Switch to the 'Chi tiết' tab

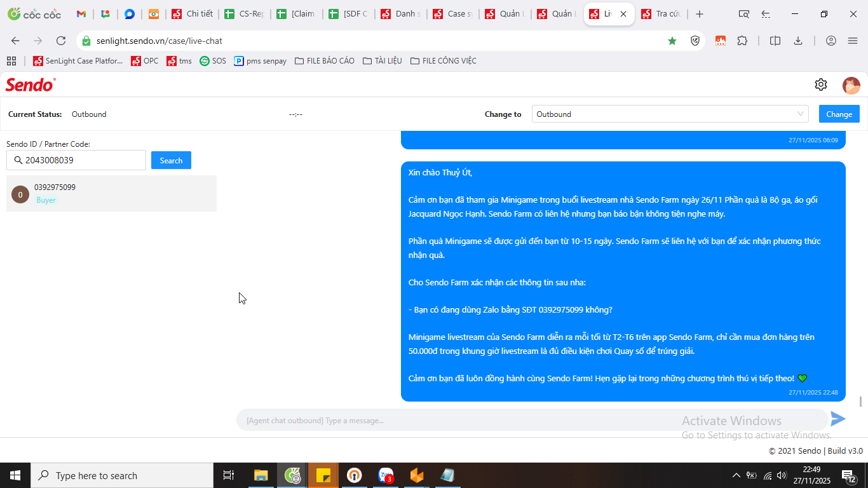pyautogui.click(x=193, y=14)
